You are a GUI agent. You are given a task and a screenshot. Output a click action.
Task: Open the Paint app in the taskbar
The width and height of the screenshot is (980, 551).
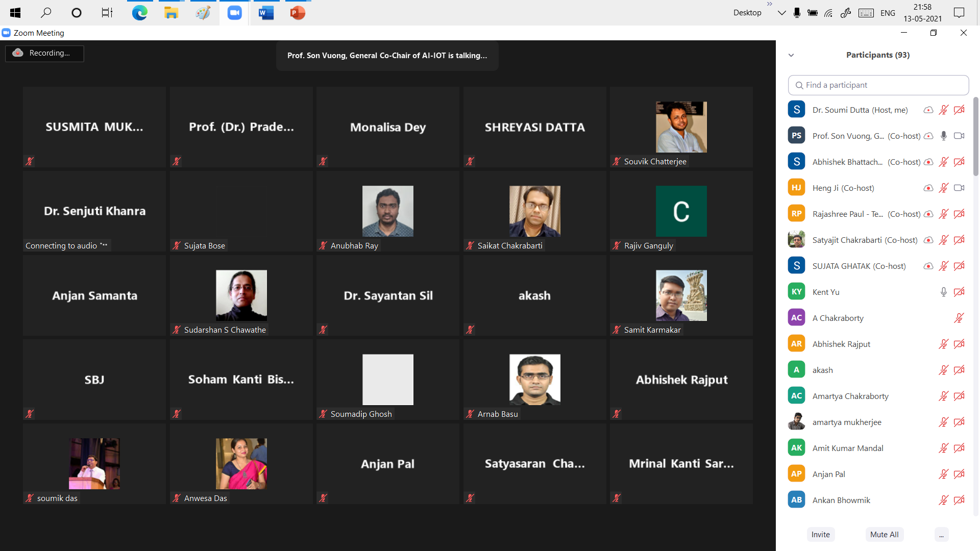[203, 13]
